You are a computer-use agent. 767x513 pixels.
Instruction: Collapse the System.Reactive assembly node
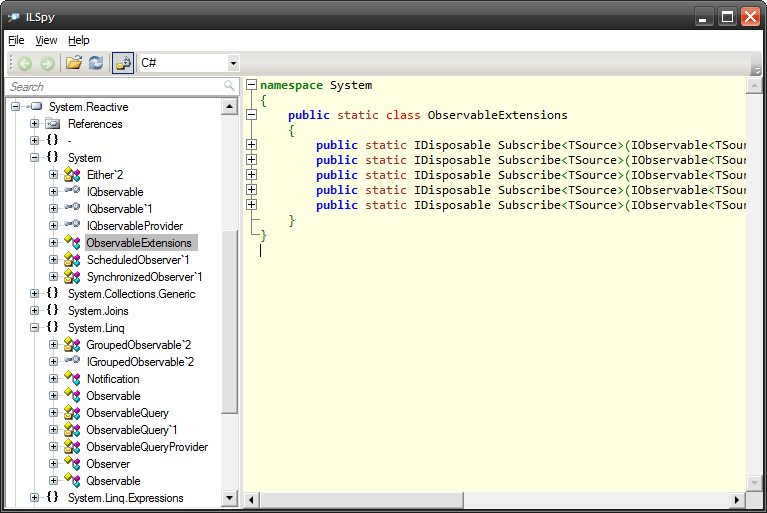pos(16,106)
